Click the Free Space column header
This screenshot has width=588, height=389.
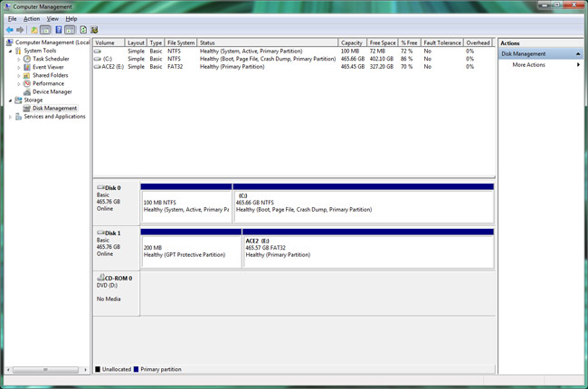click(x=383, y=43)
